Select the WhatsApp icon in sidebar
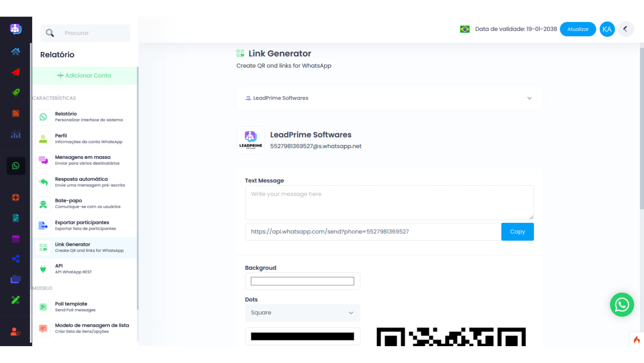 16,166
